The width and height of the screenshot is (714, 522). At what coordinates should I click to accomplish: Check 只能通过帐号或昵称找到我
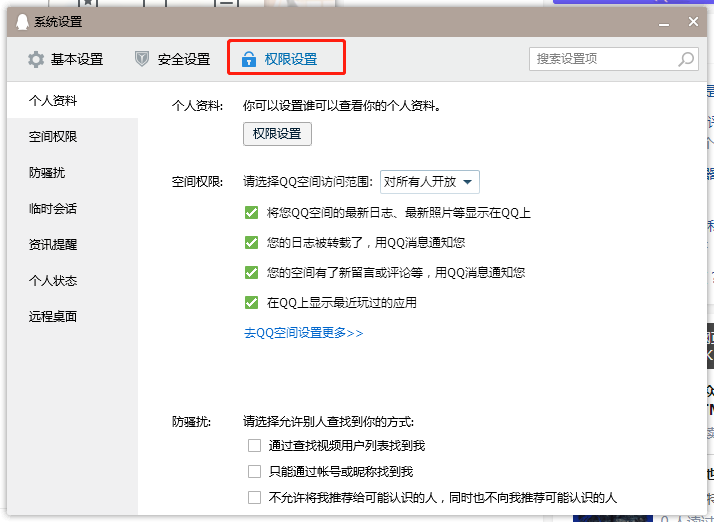point(254,471)
